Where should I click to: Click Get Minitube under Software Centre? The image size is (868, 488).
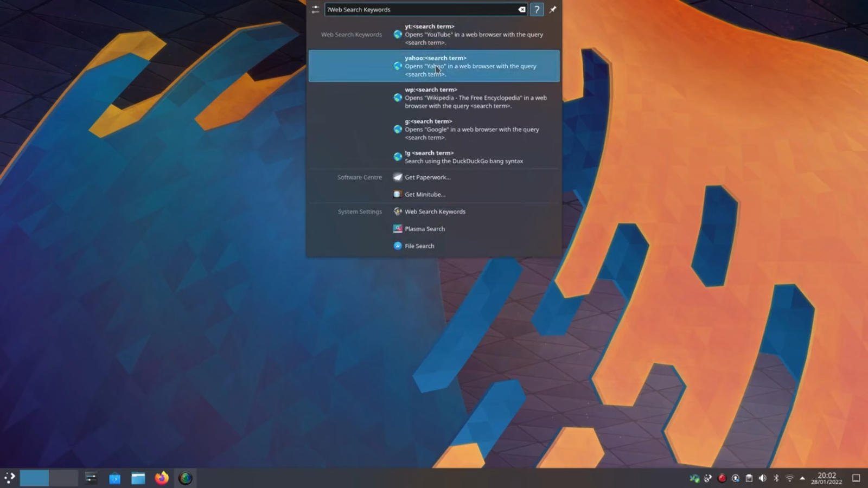point(425,194)
